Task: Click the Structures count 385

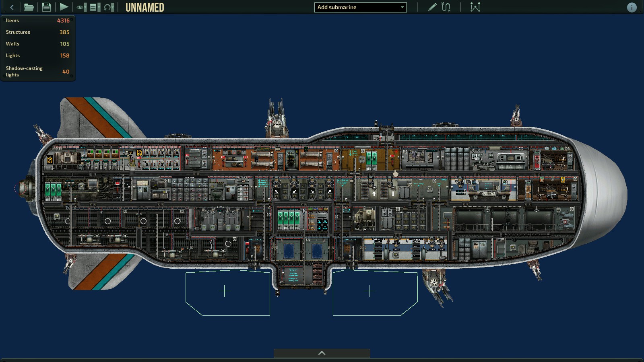Action: tap(64, 32)
